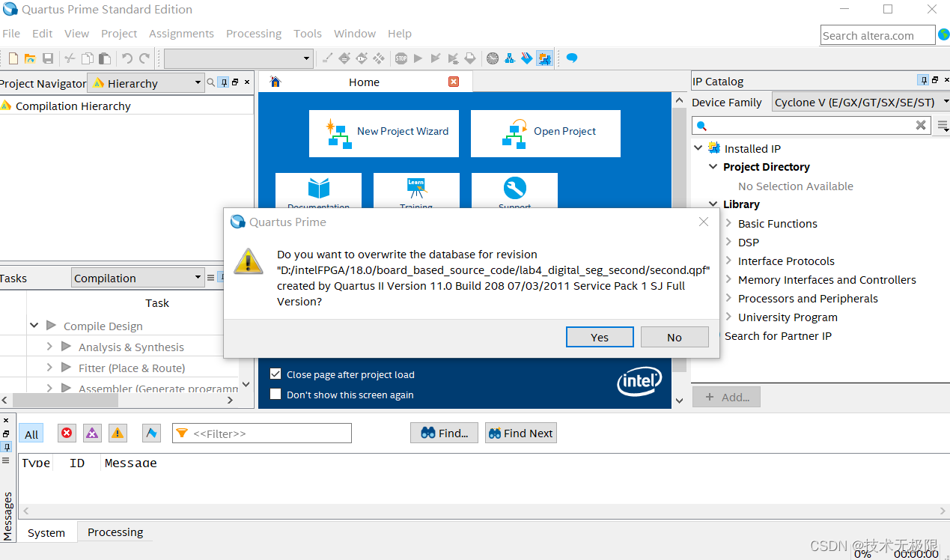Click Yes to overwrite the database
This screenshot has height=560, width=950.
point(600,337)
